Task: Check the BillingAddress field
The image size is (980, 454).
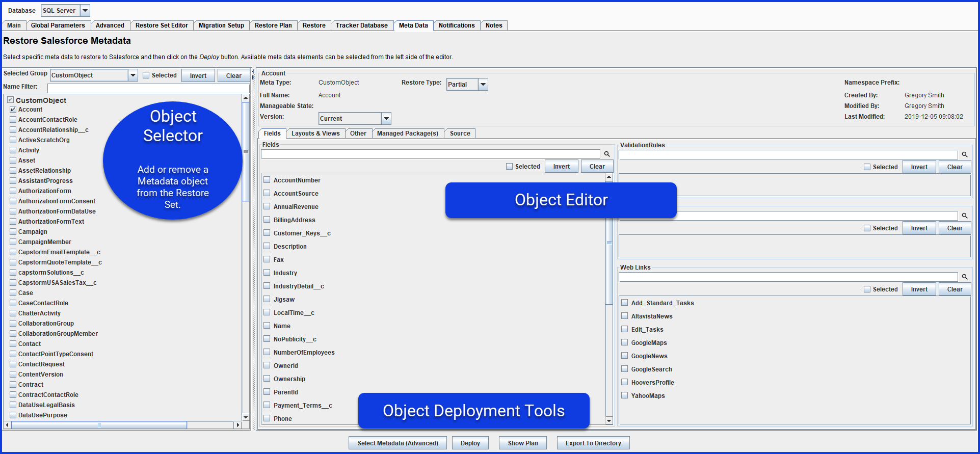Action: tap(267, 220)
